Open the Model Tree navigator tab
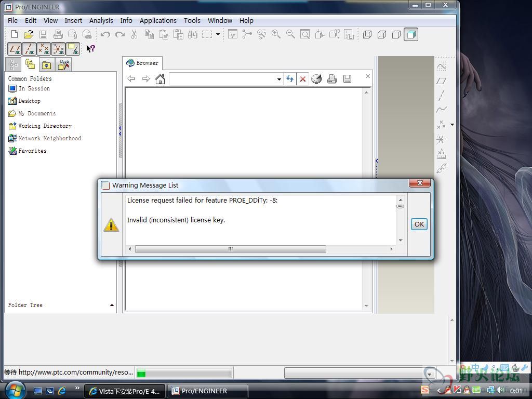The image size is (532, 399). click(x=13, y=64)
